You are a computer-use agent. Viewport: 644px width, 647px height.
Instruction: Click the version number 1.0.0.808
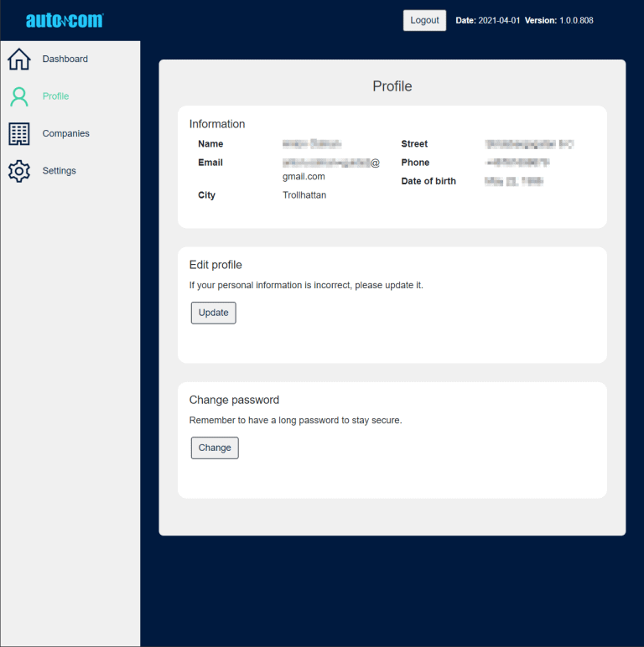pyautogui.click(x=576, y=20)
